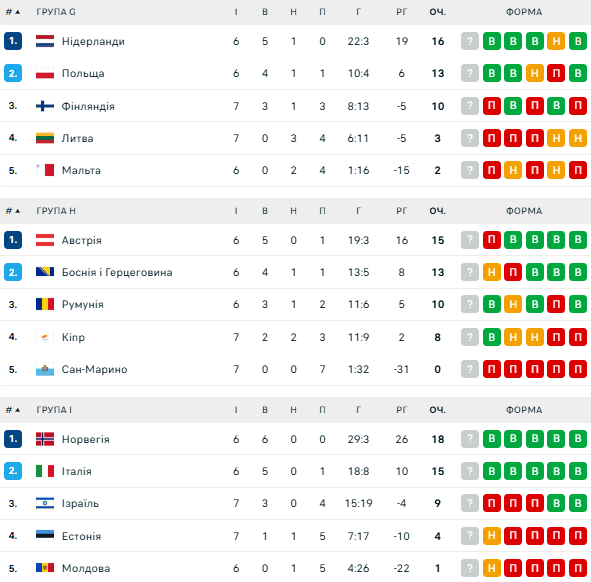Click Ізраїль's last green В form badge
The image size is (591, 582).
tap(578, 503)
